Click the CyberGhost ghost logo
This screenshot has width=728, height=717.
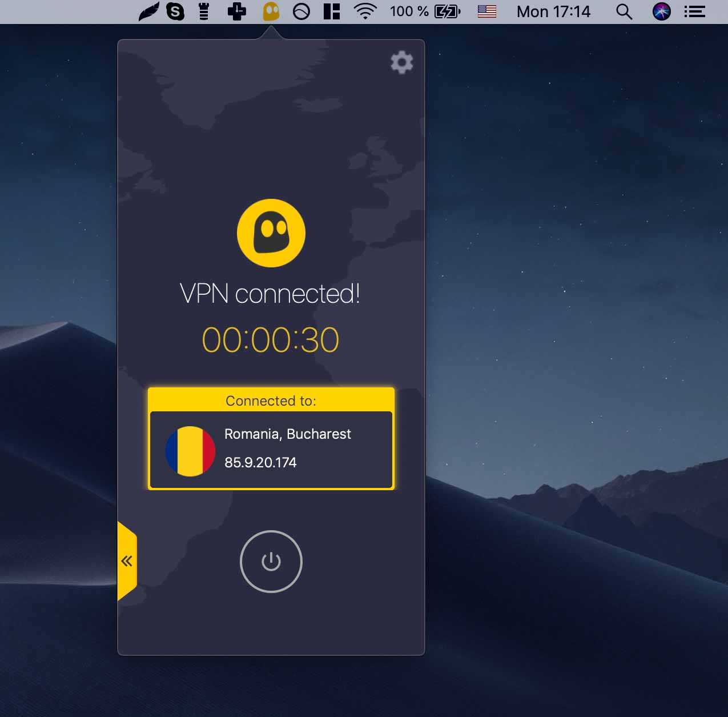point(271,233)
